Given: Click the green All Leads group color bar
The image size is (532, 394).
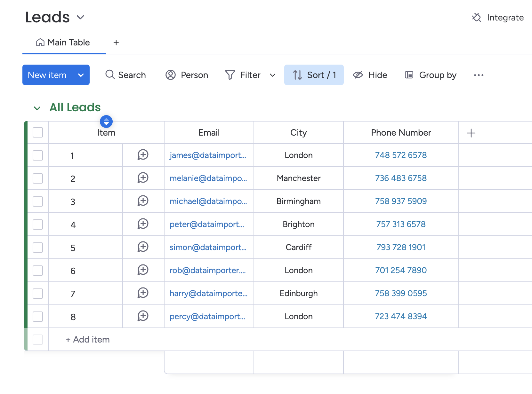Looking at the screenshot, I should pos(26,225).
